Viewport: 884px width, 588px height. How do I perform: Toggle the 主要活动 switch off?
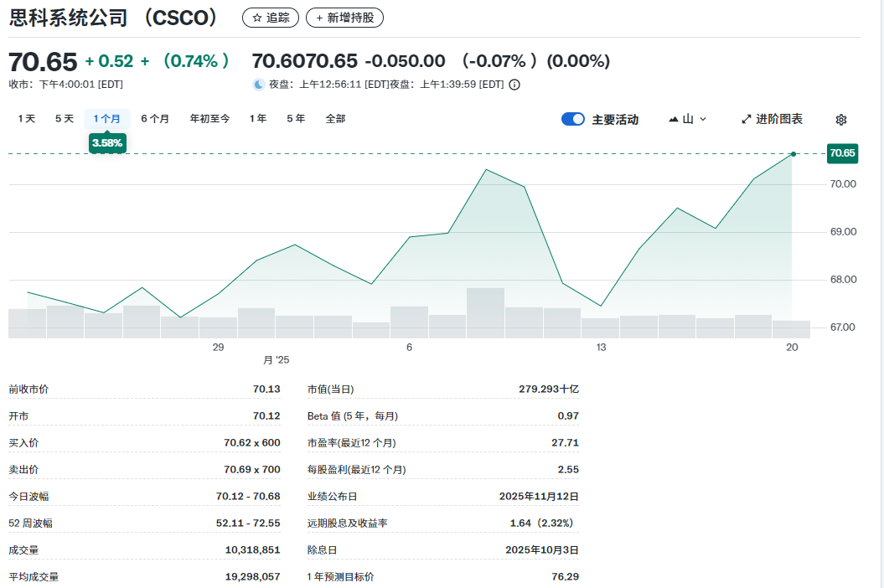tap(573, 119)
